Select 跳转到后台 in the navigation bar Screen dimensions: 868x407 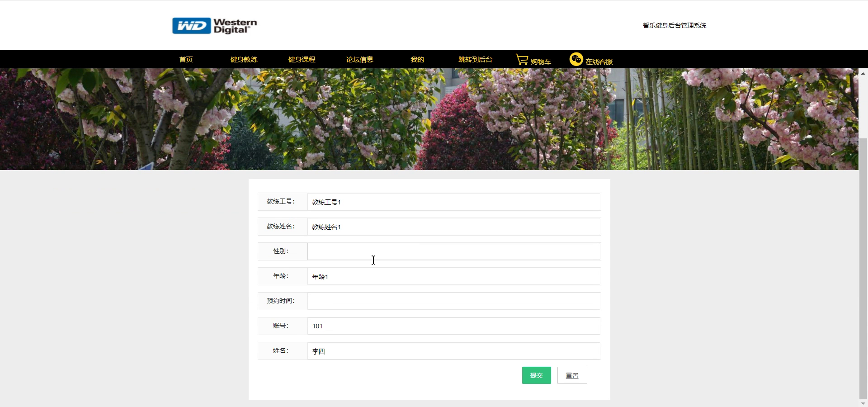pyautogui.click(x=475, y=60)
